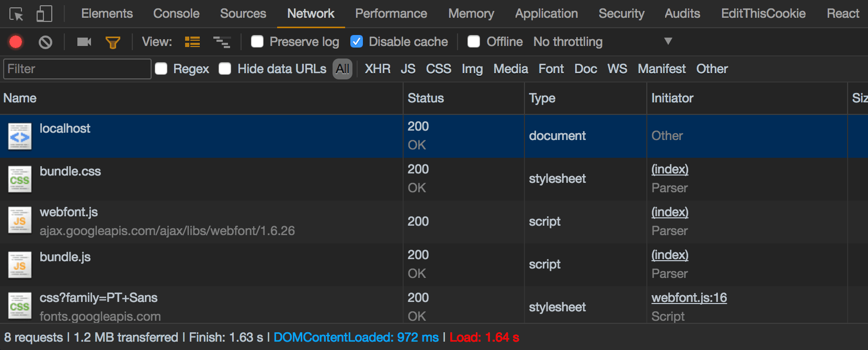Filter requests by Font
This screenshot has height=350, width=868.
(x=551, y=69)
